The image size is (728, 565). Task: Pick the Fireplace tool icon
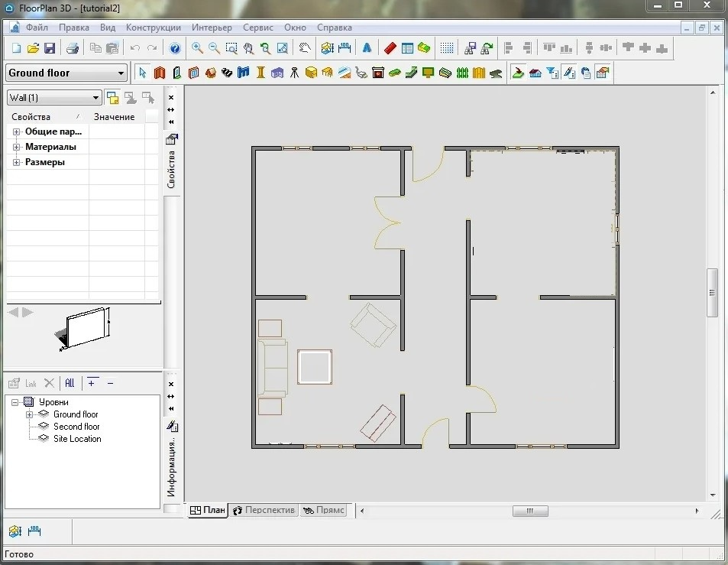pos(378,73)
